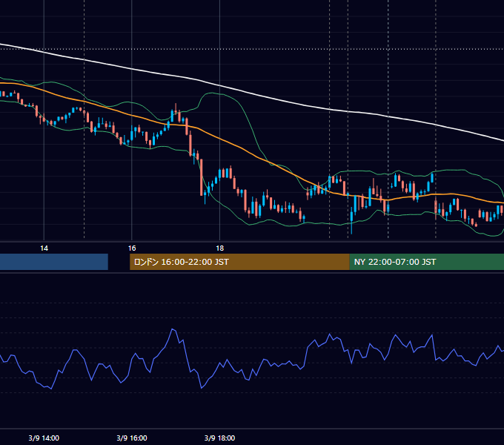Click the 3/9 16:00 timestamp label
Viewport: 504px width, 445px height.
point(132,438)
